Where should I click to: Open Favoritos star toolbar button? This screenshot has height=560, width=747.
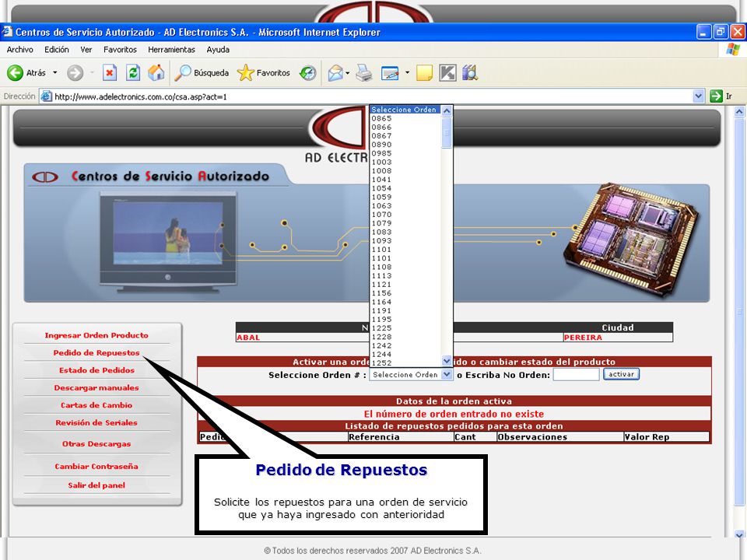tap(264, 73)
